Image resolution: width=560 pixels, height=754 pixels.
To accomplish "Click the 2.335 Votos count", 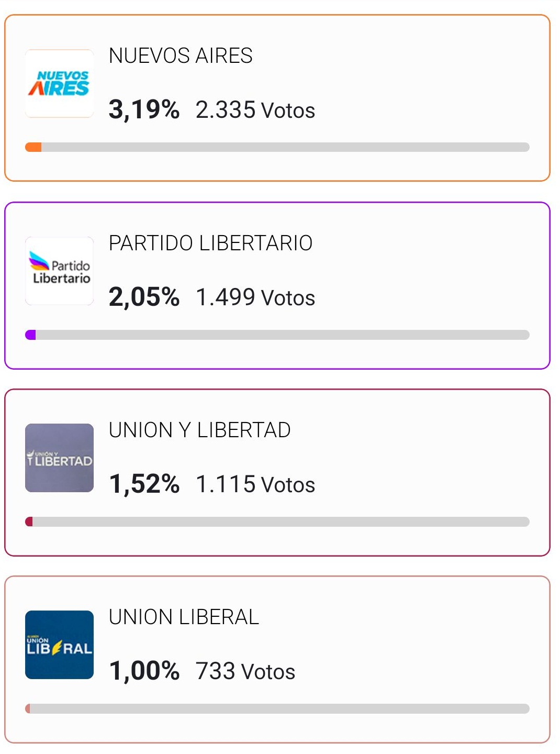I will 255,110.
